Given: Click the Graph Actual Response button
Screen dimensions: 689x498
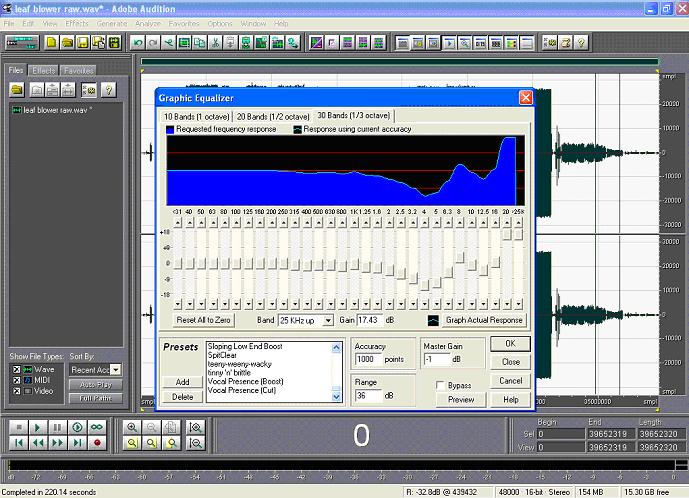Looking at the screenshot, I should 484,320.
